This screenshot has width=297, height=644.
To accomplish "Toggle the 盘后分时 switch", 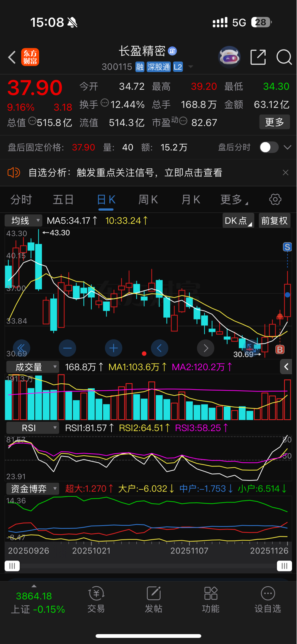I will [x=269, y=147].
